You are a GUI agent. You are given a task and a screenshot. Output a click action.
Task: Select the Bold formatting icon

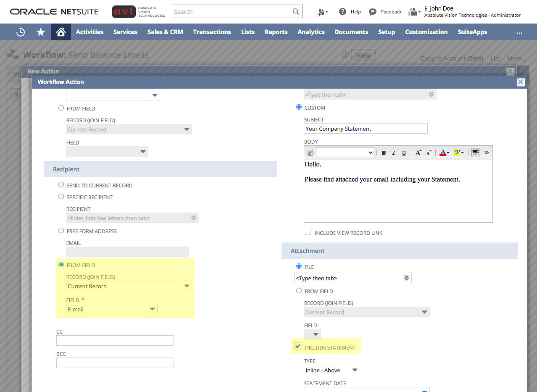pos(383,153)
